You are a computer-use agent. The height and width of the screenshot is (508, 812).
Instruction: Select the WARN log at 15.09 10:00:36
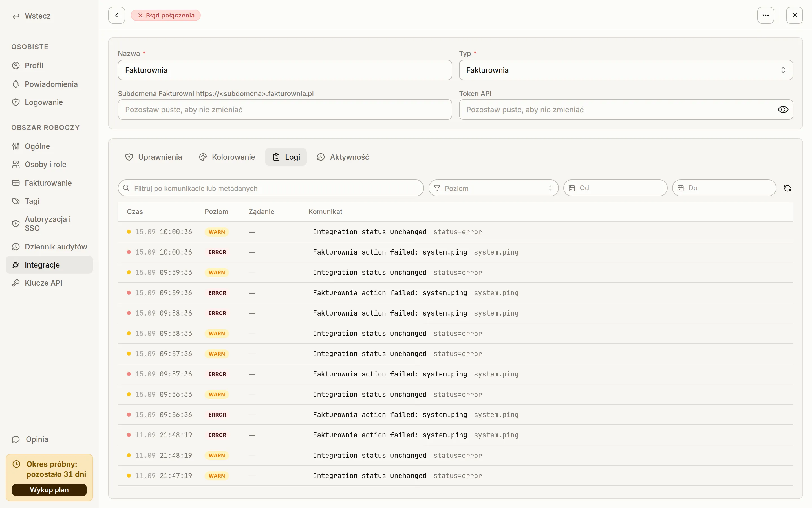tap(455, 232)
